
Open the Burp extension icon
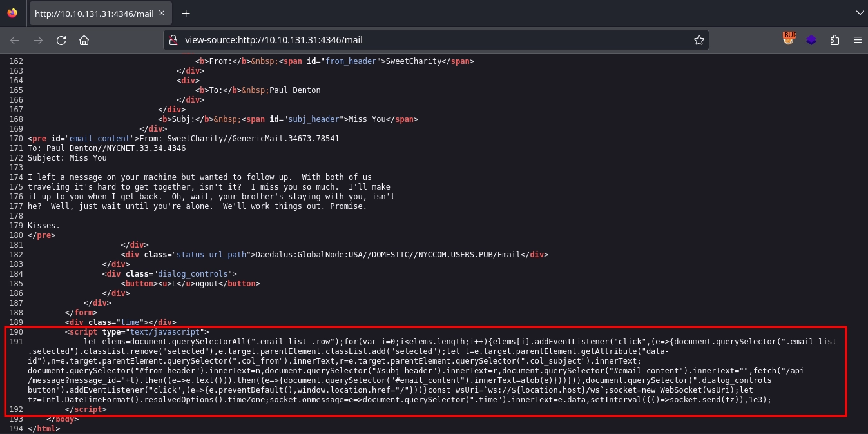coord(789,39)
